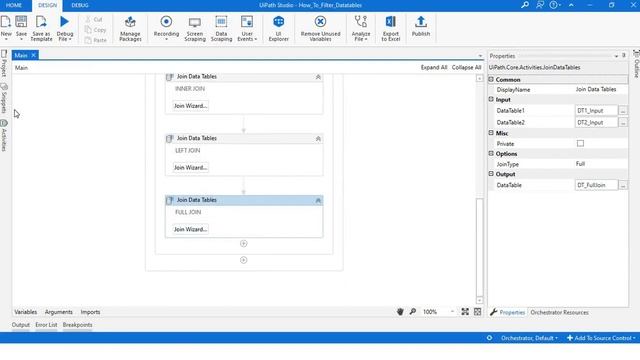Open the Arguments panel
This screenshot has width=640, height=360.
[x=58, y=312]
